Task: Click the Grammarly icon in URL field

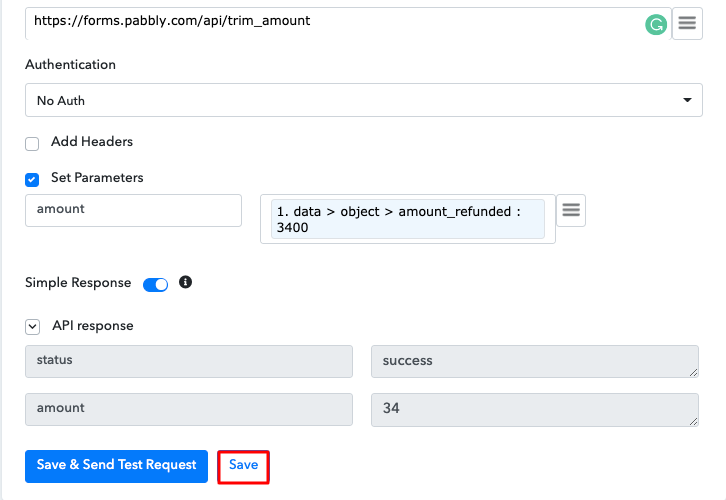Action: point(656,25)
